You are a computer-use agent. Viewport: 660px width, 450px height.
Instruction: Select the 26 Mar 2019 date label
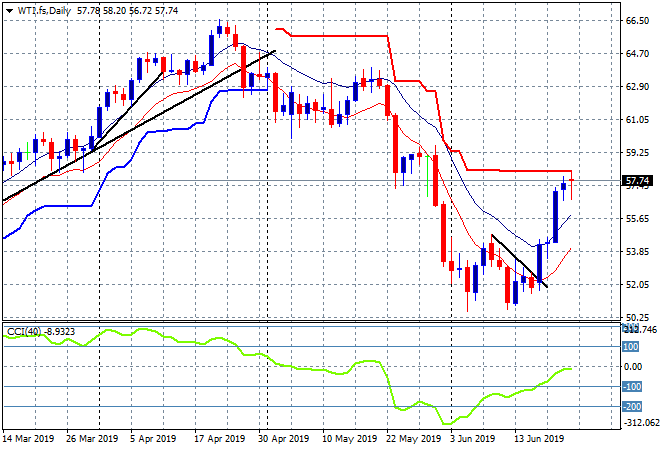[x=92, y=439]
